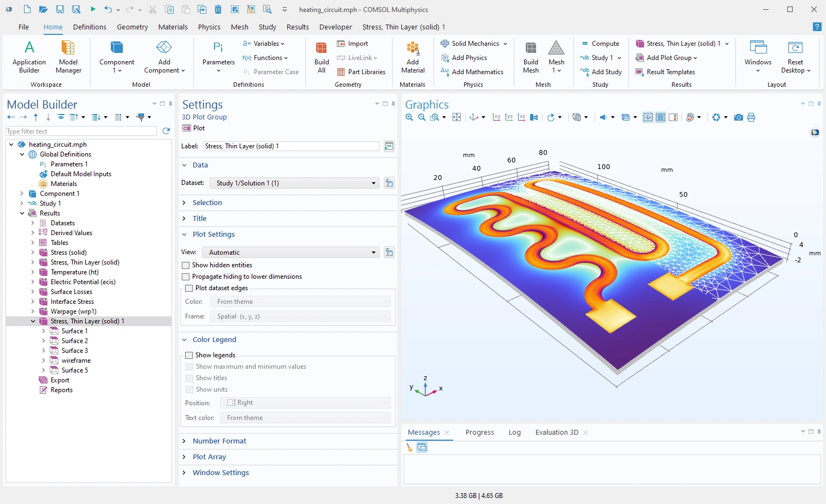Click the Label text field
This screenshot has height=504, width=826.
click(x=291, y=146)
